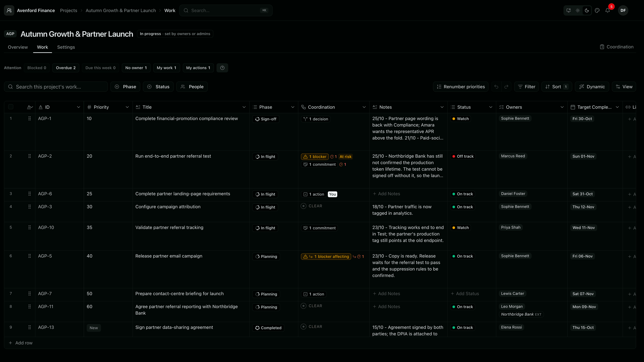Click 1 commitment badge on AGP-2
The width and height of the screenshot is (644, 362).
319,164
